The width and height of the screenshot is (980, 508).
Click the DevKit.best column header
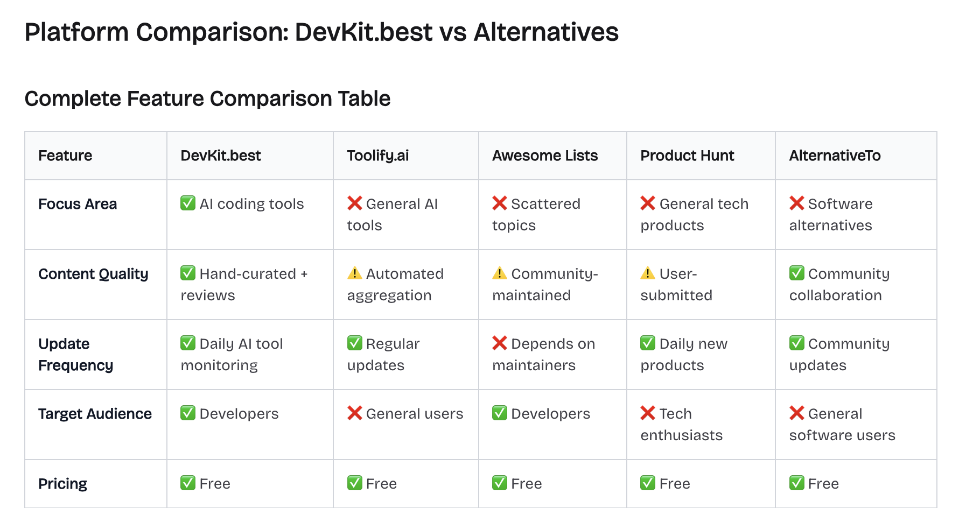[221, 156]
